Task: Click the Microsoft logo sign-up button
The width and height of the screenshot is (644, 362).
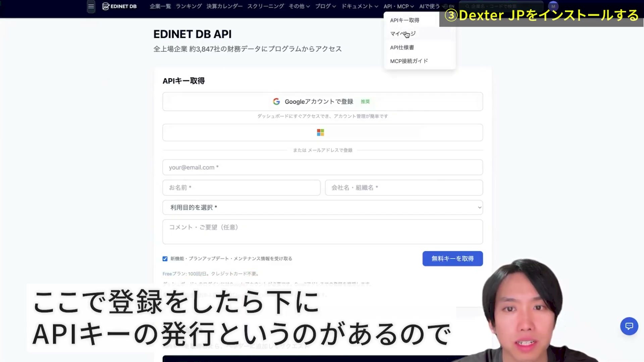Action: [323, 132]
